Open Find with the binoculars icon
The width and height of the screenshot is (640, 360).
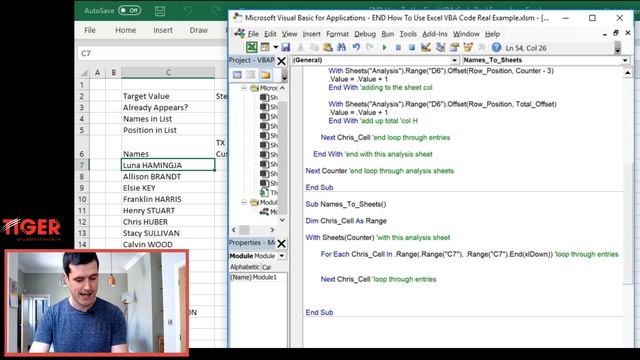pyautogui.click(x=341, y=47)
